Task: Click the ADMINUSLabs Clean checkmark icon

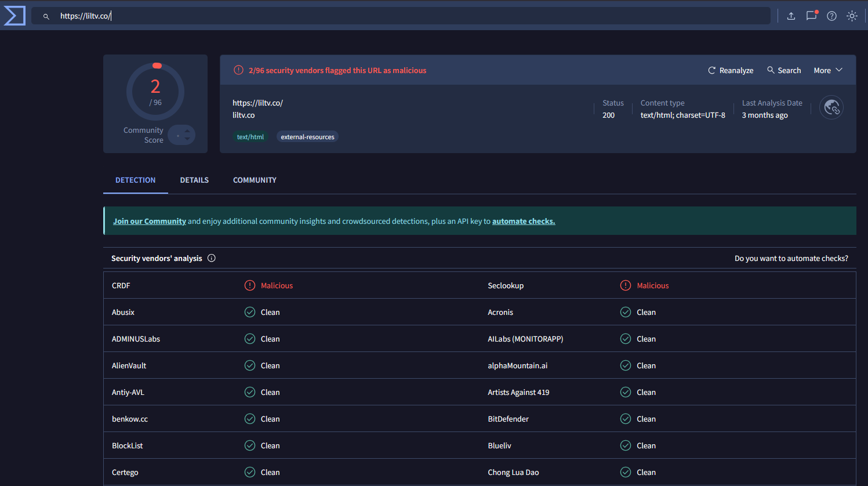Action: [x=250, y=339]
